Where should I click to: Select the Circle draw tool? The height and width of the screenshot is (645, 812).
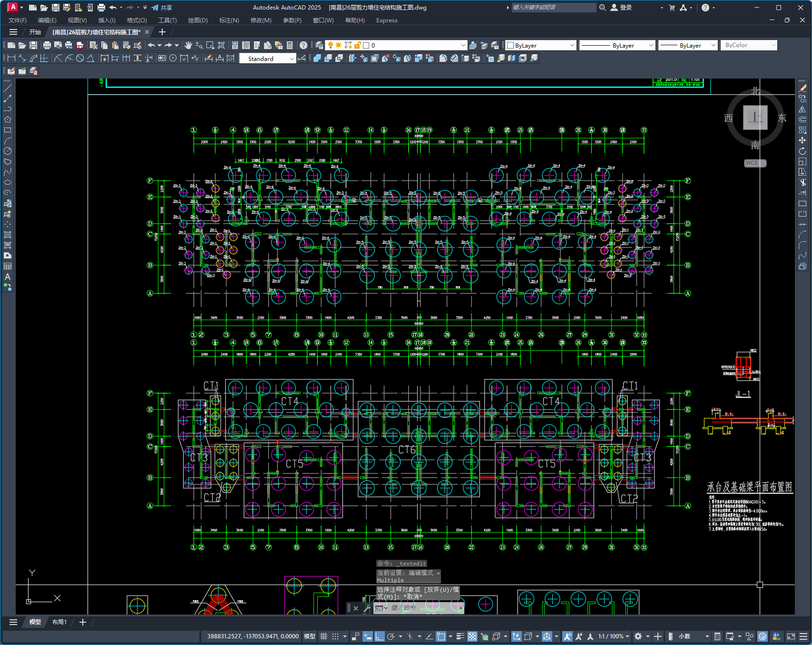[8, 151]
